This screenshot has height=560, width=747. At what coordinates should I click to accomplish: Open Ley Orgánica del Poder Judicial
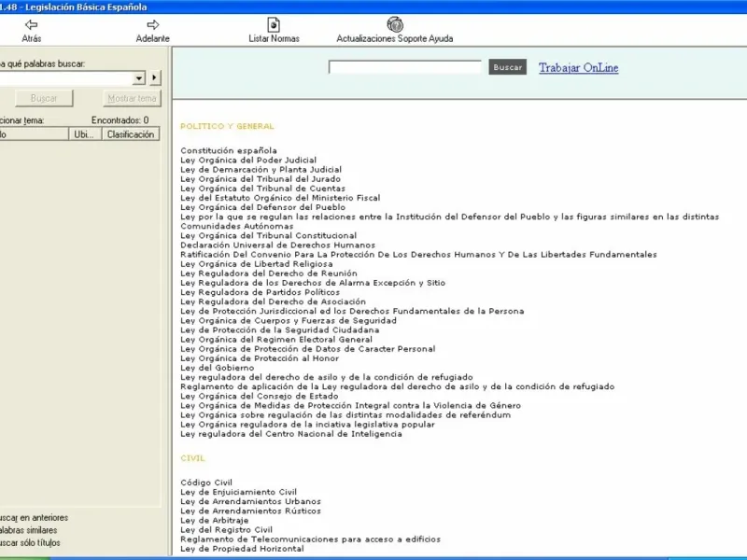(x=248, y=160)
